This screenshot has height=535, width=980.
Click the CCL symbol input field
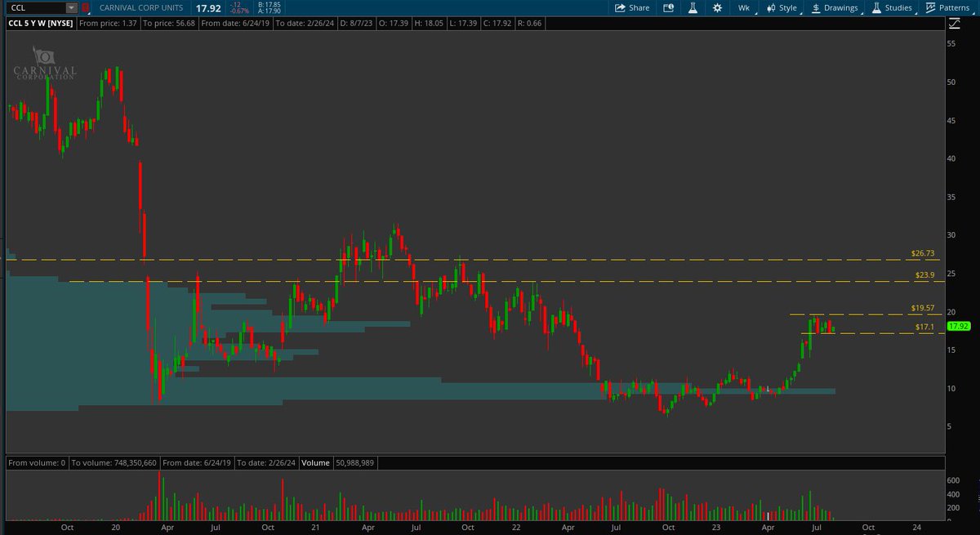coord(36,7)
